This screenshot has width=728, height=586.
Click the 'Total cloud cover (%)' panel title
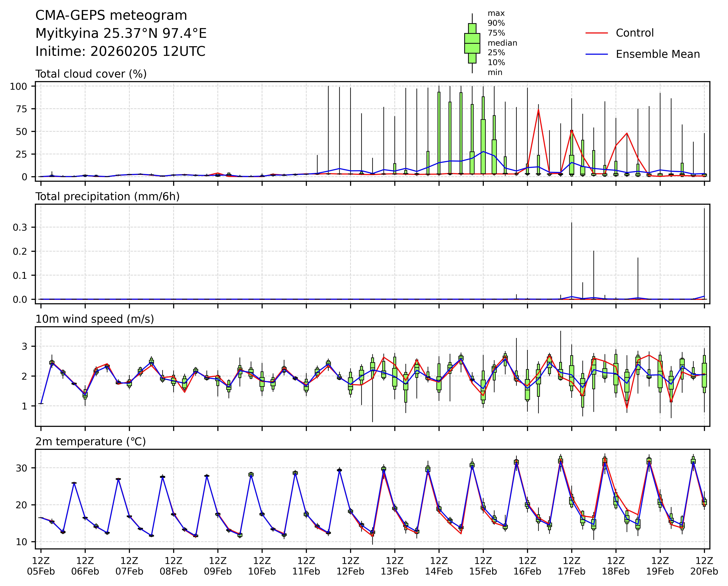[x=91, y=74]
